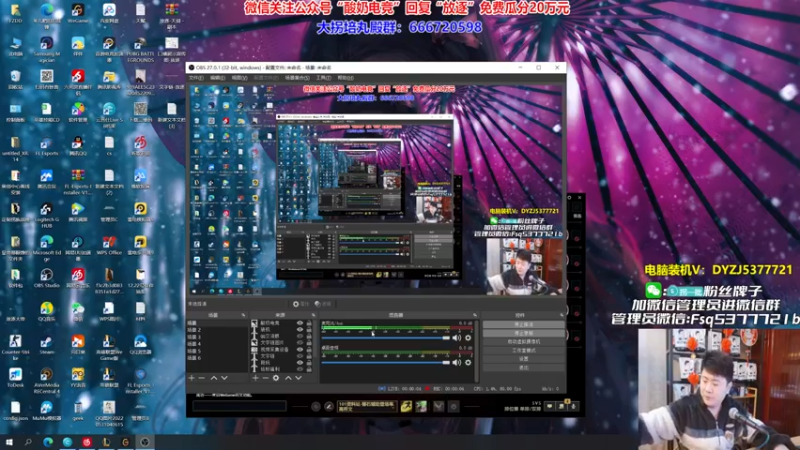Open the 编辑(E) menu in OBS

pyautogui.click(x=218, y=78)
